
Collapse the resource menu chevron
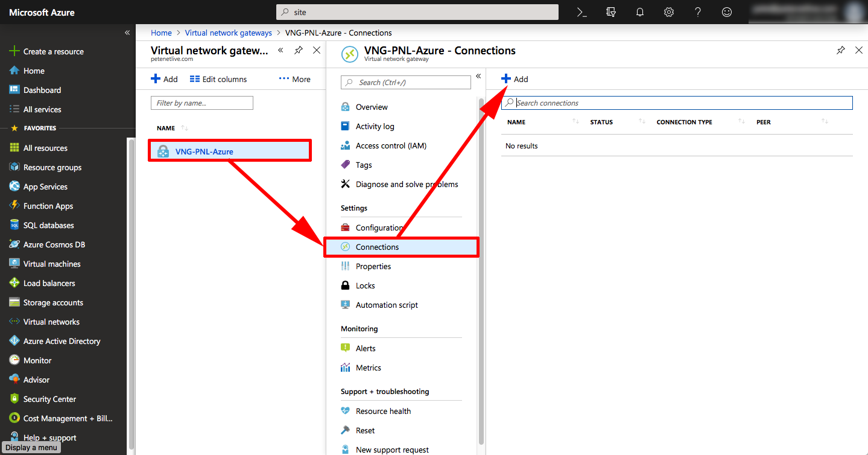pyautogui.click(x=478, y=77)
